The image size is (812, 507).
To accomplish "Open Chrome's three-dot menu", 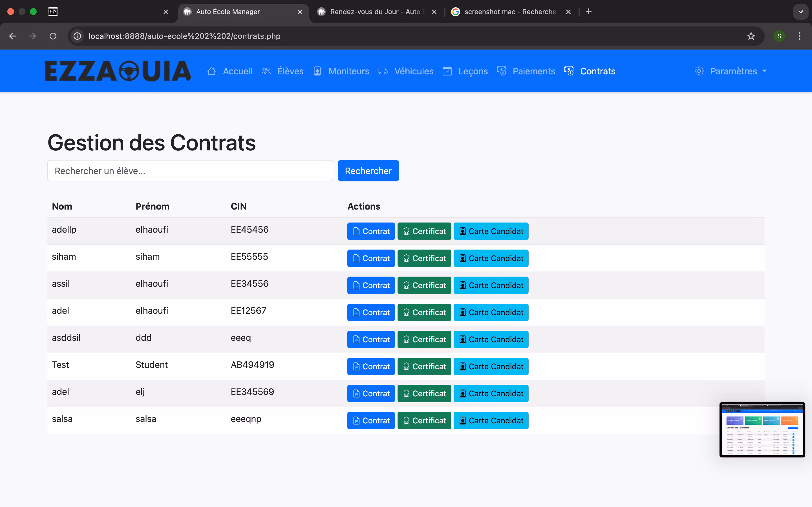I will [x=800, y=36].
